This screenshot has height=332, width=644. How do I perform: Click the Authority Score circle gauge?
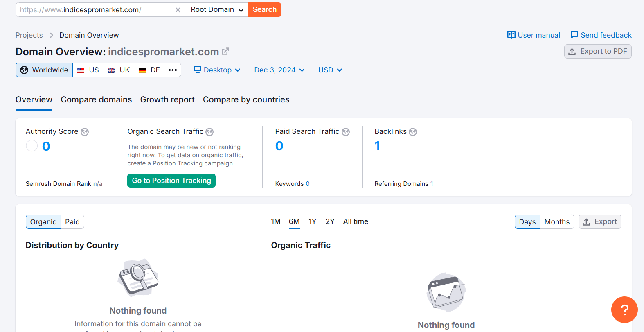(32, 146)
